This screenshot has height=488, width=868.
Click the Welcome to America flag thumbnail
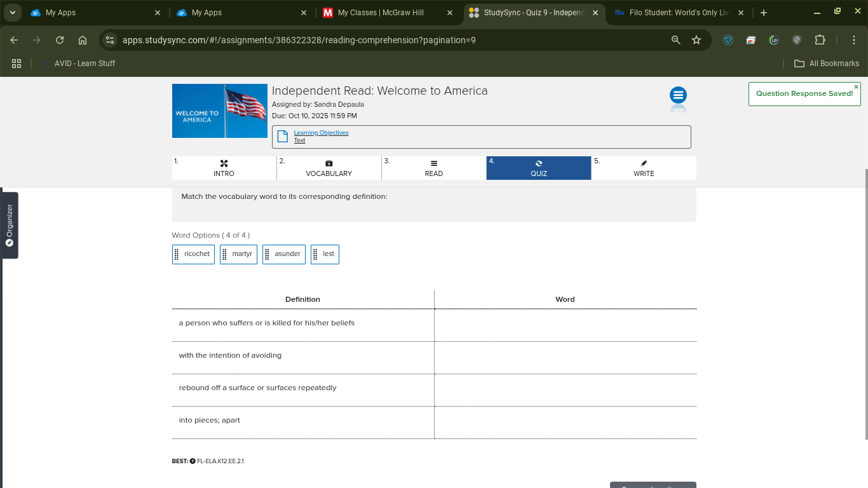pyautogui.click(x=220, y=111)
